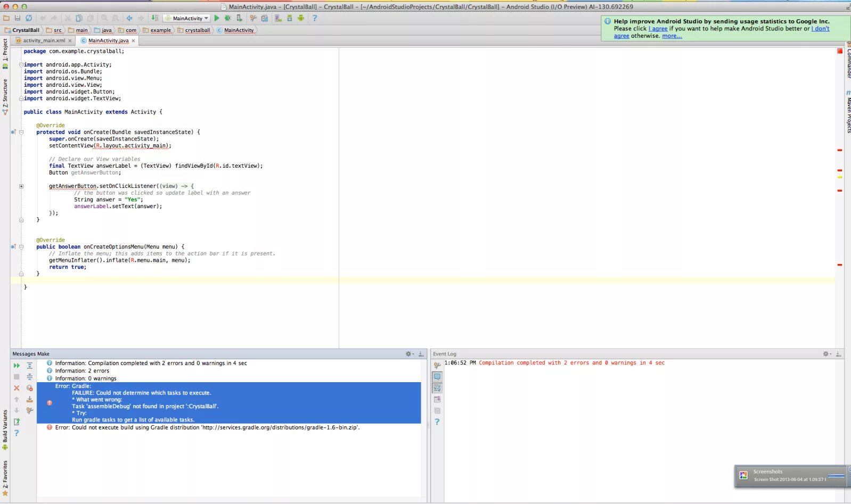The image size is (851, 504).
Task: Open the Android Device Monitor icon
Action: pyautogui.click(x=301, y=18)
